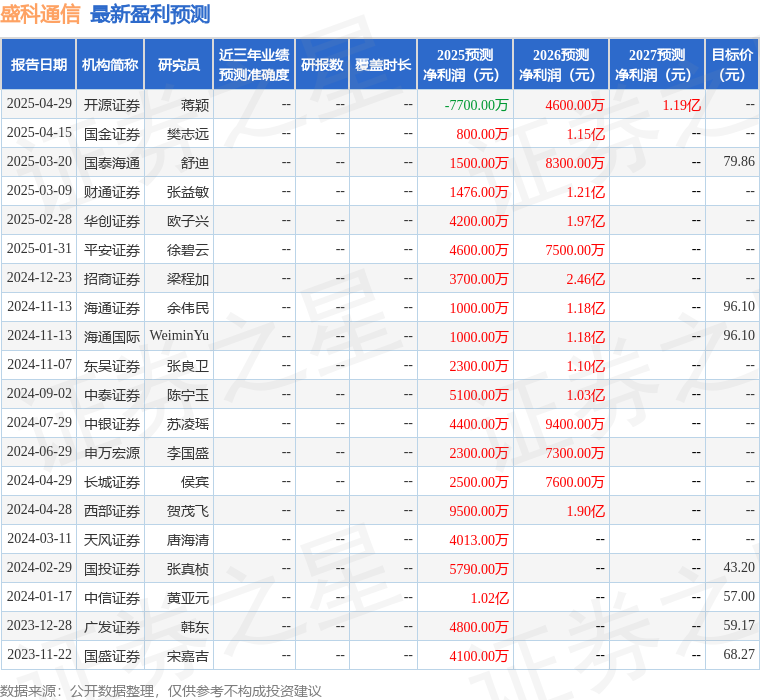The image size is (760, 700).
Task: Click the 招商证券 institution cell
Action: coord(112,279)
